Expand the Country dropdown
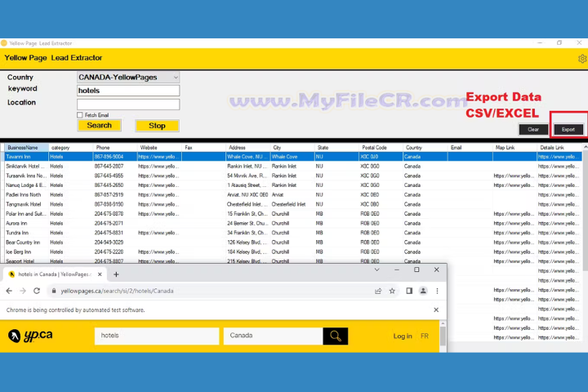Screen dimensions: 588x392 175,78
